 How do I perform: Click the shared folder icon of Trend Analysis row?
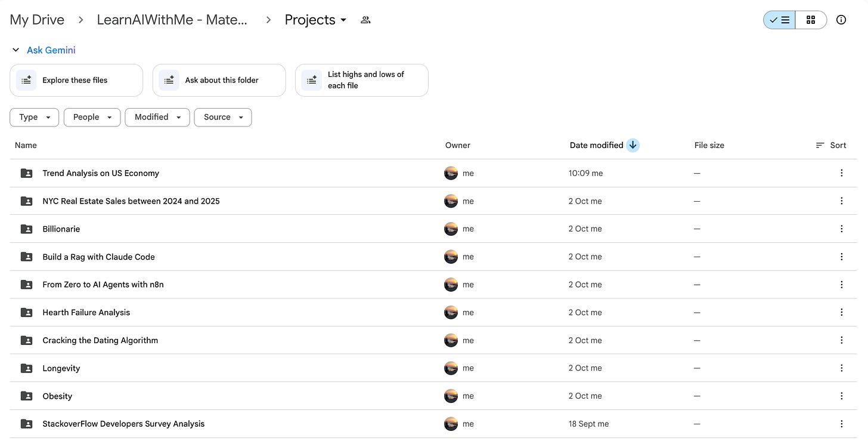click(x=27, y=173)
